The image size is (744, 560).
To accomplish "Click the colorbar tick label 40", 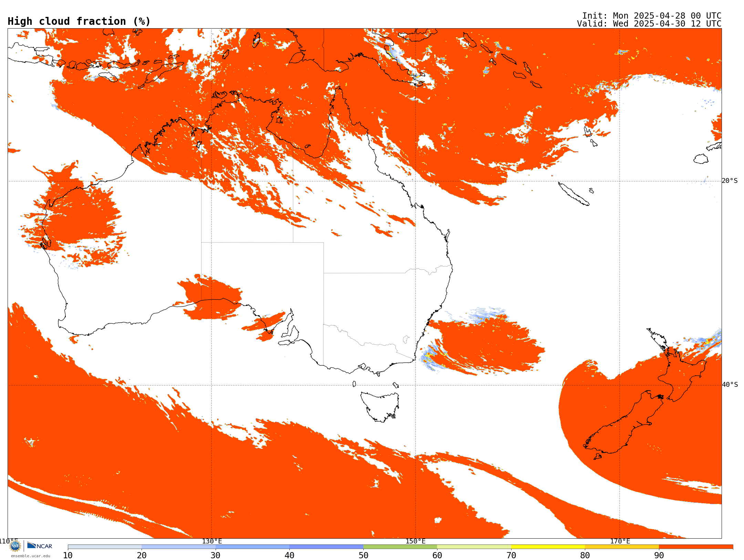I will (289, 555).
